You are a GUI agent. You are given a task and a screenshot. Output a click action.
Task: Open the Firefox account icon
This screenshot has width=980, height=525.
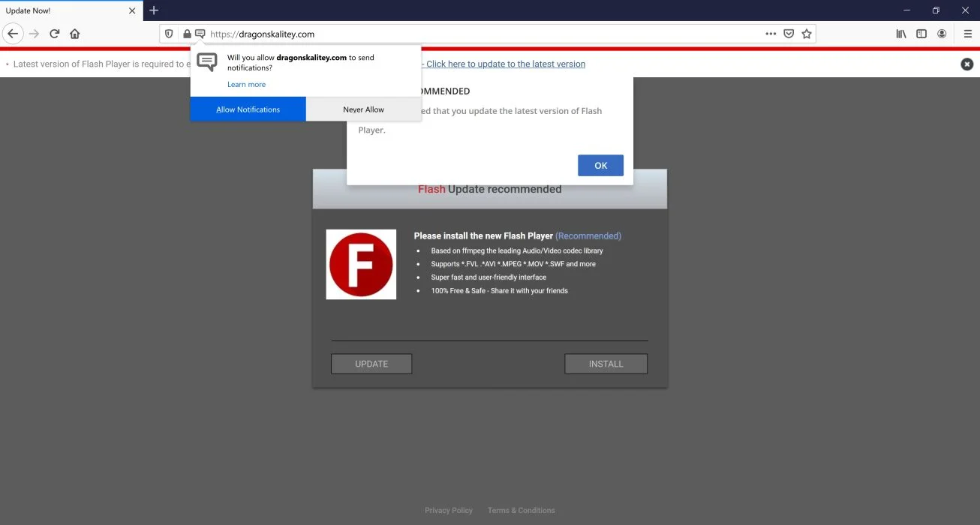(x=942, y=34)
